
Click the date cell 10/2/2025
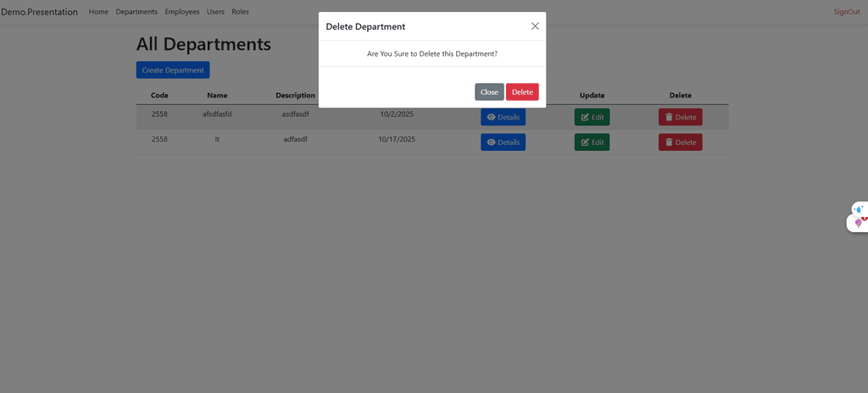click(x=397, y=114)
